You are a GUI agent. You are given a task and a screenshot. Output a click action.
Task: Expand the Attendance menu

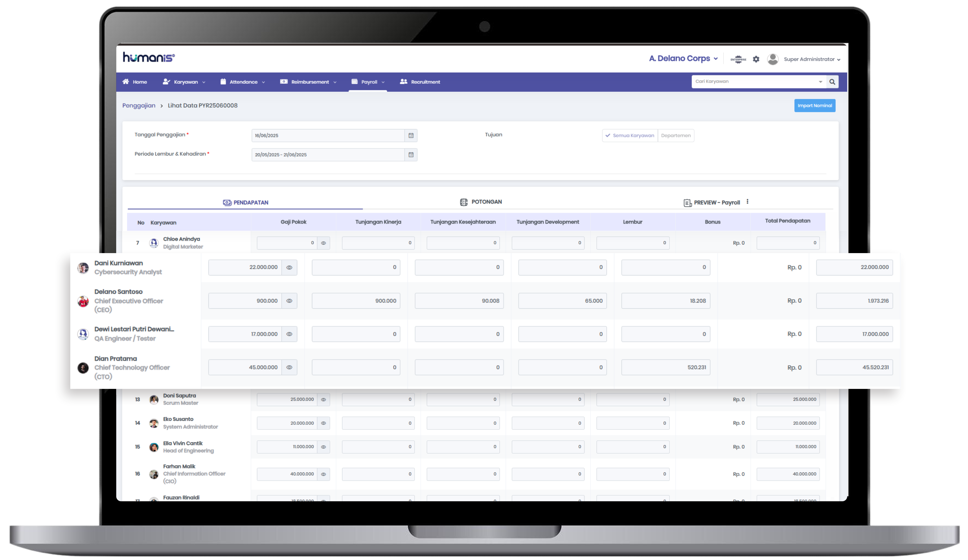(243, 82)
